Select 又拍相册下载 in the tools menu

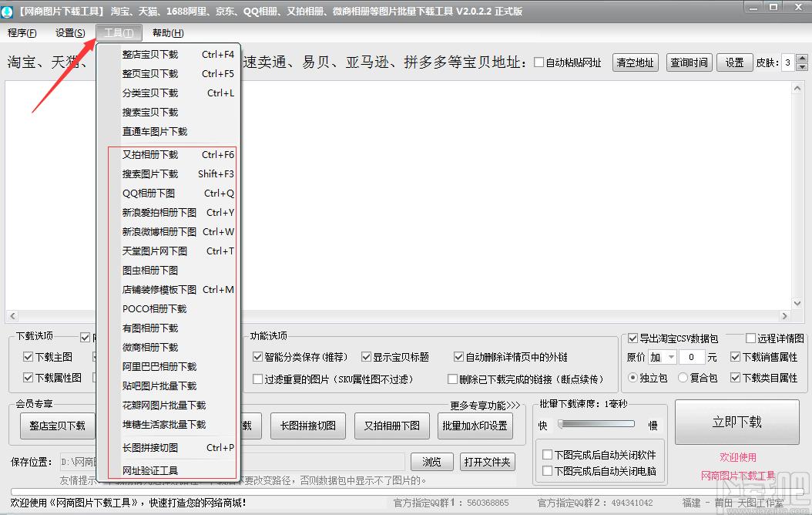[x=169, y=154]
